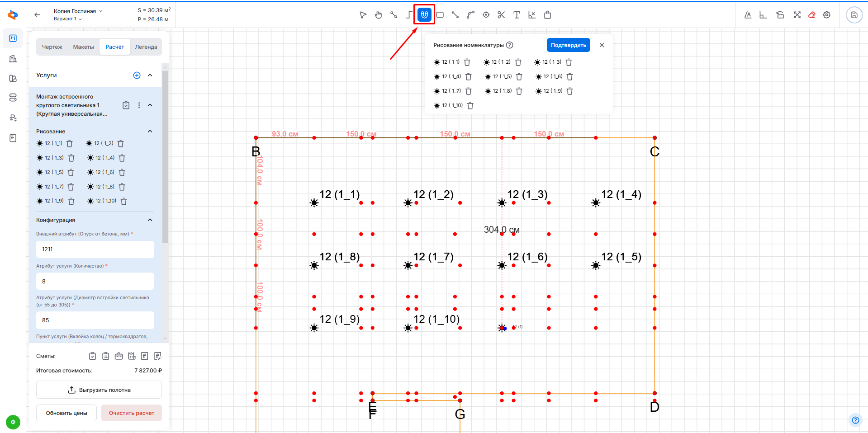
Task: Click the save diskette icon
Action: point(854,15)
